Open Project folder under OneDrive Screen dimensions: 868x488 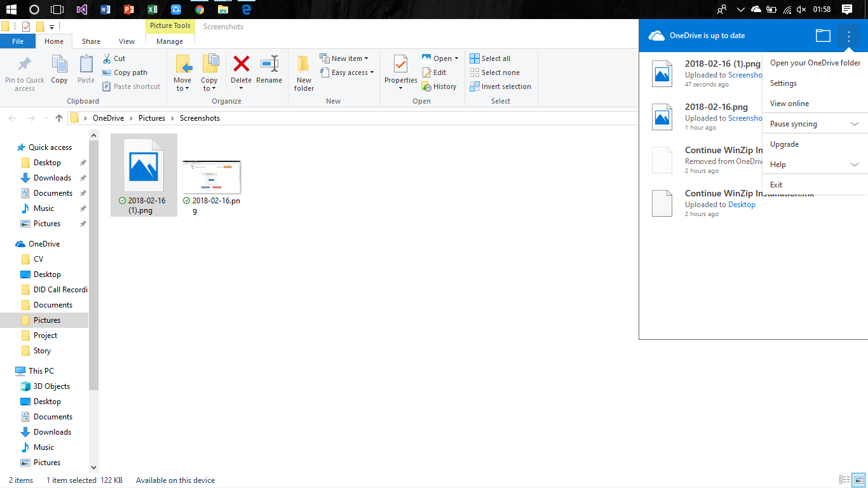click(45, 335)
